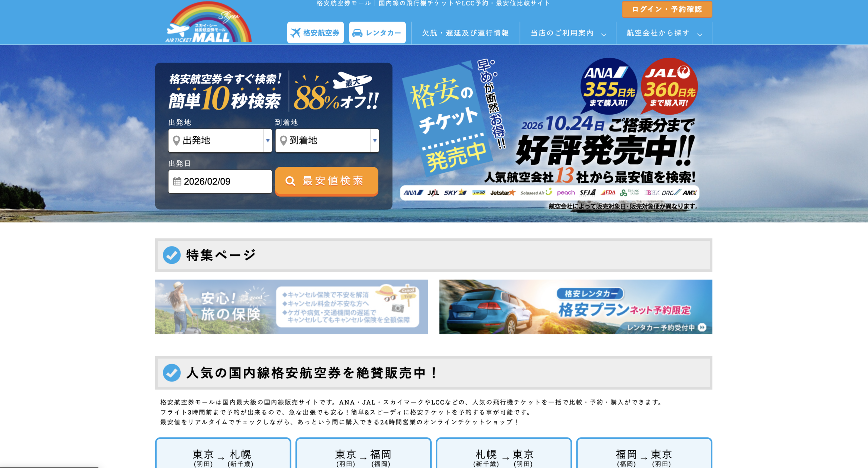Click the blue checkmark beside 特集ページ
This screenshot has height=468, width=868.
tap(172, 255)
